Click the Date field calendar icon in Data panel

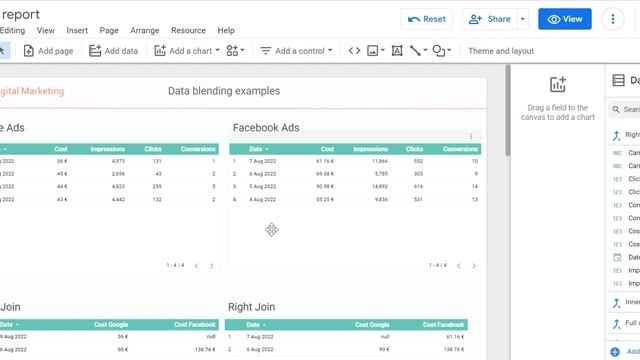click(x=617, y=257)
